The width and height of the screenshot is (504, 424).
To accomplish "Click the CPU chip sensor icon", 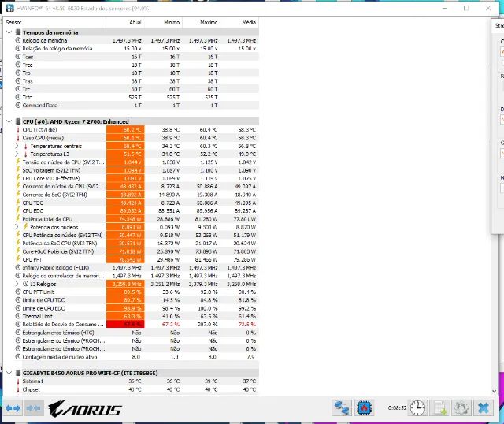I will click(364, 408).
